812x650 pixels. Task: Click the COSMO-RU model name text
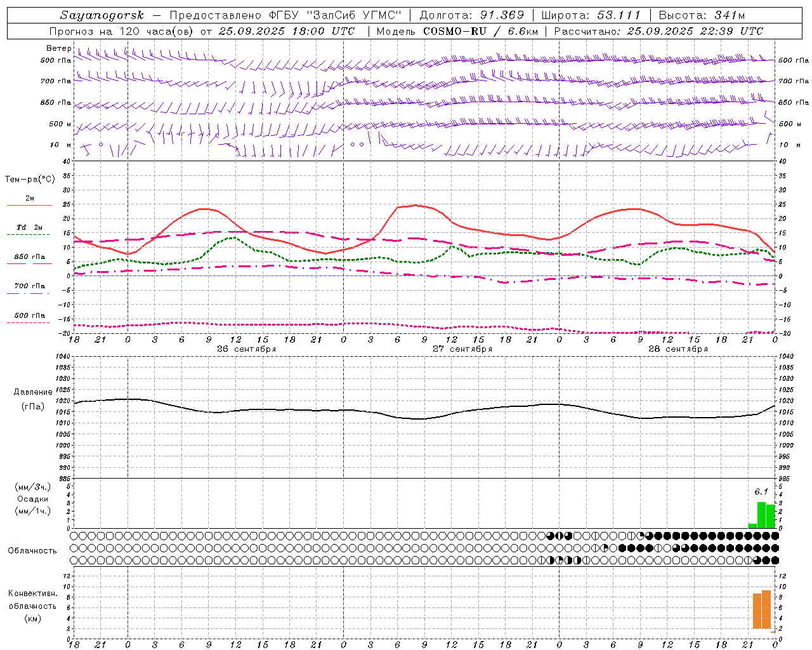point(455,31)
